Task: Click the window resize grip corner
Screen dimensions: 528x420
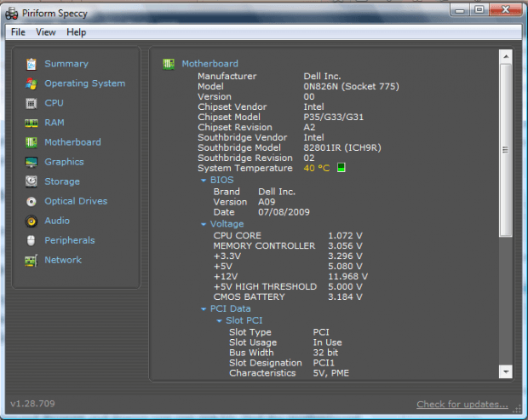Action: [517, 409]
